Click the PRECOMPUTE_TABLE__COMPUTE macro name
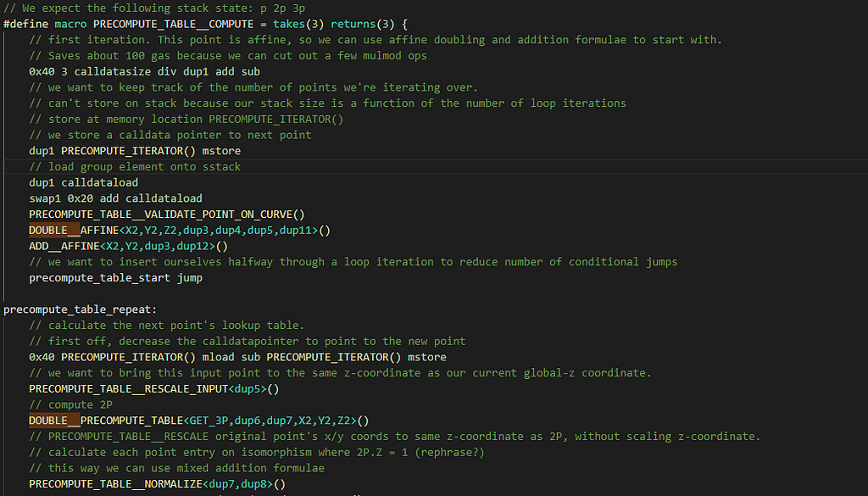Image resolution: width=868 pixels, height=496 pixels. coord(173,25)
